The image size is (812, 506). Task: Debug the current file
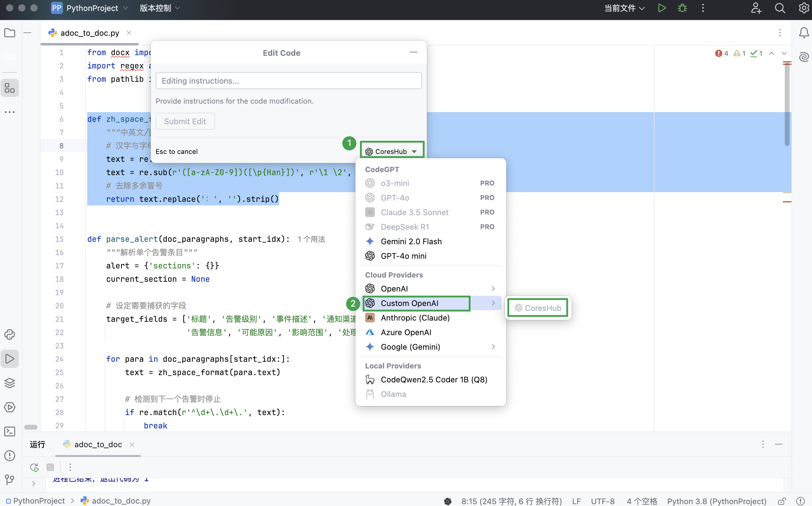pos(682,8)
